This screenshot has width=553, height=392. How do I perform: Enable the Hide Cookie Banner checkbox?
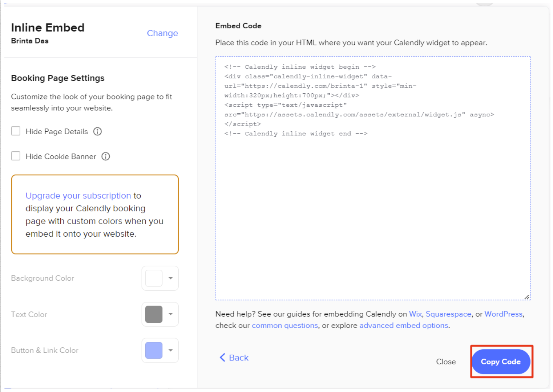pos(16,156)
